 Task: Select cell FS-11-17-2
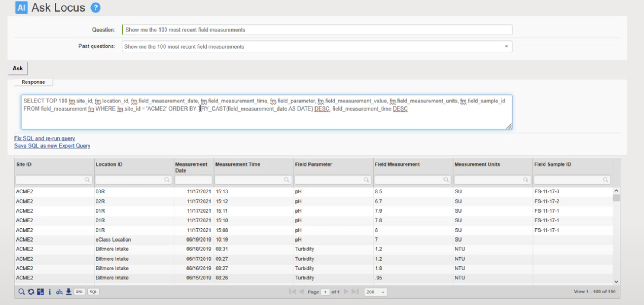click(546, 201)
